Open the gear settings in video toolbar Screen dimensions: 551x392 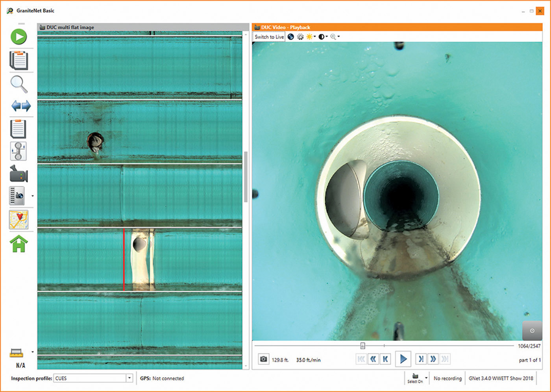(x=300, y=37)
